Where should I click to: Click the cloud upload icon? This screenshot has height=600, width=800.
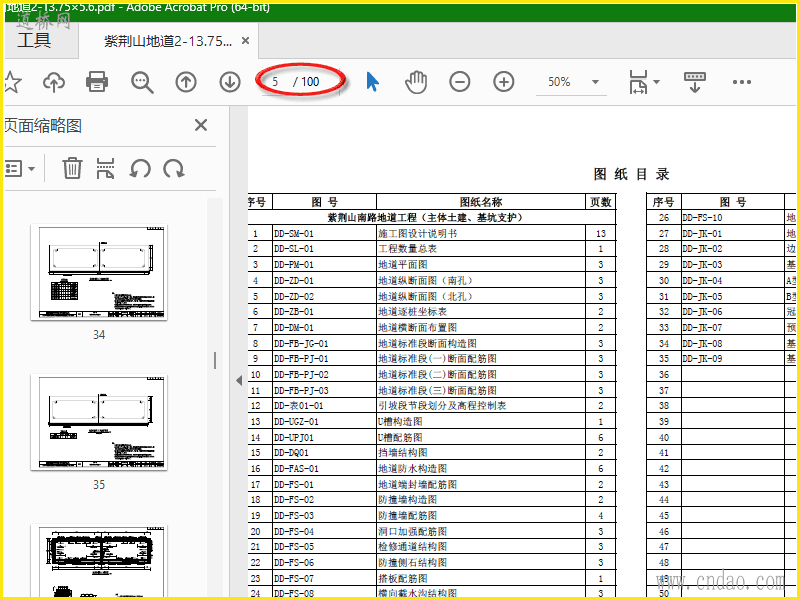click(54, 82)
